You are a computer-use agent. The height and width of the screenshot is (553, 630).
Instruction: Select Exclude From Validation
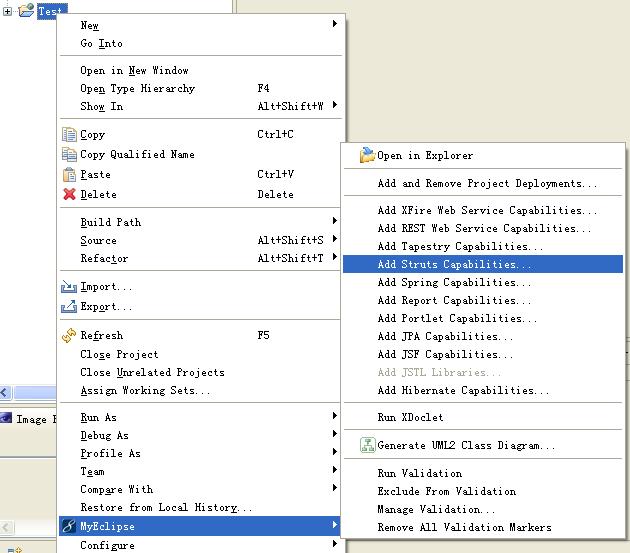click(x=483, y=491)
